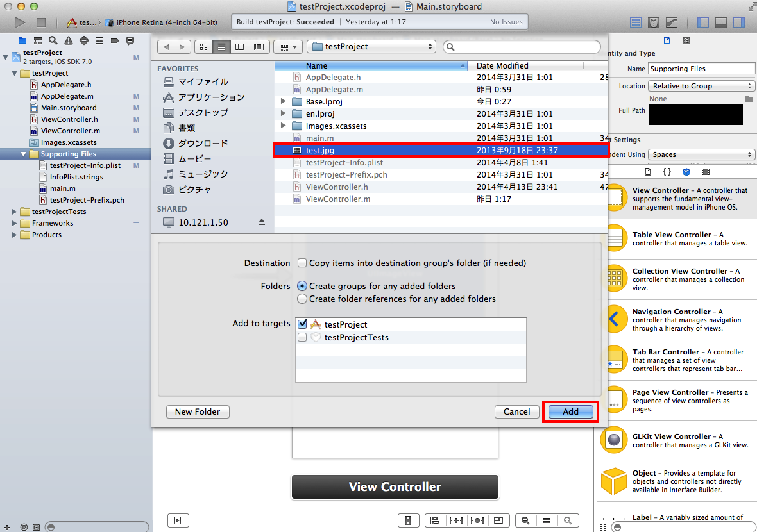Viewport: 757px width, 532px height.
Task: Toggle storyboard form factor button
Action: click(x=408, y=520)
